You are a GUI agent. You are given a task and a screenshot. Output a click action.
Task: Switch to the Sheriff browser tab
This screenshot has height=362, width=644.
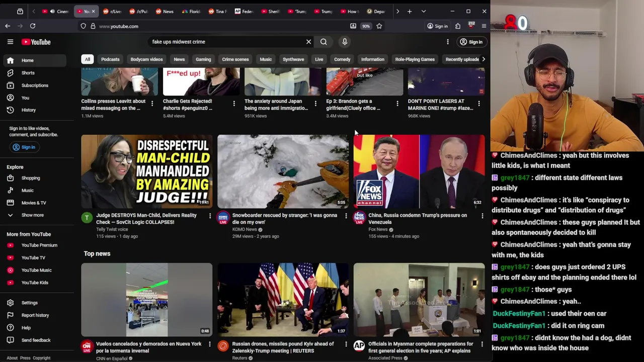[x=270, y=11]
